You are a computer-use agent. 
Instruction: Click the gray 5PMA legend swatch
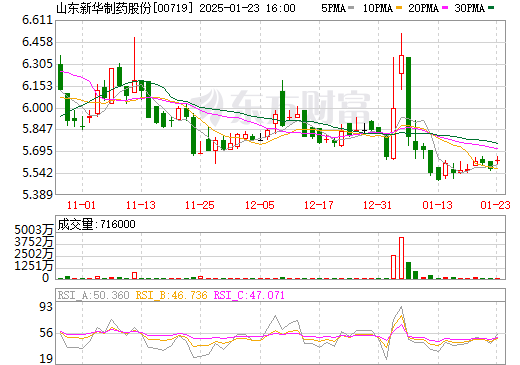pyautogui.click(x=351, y=8)
